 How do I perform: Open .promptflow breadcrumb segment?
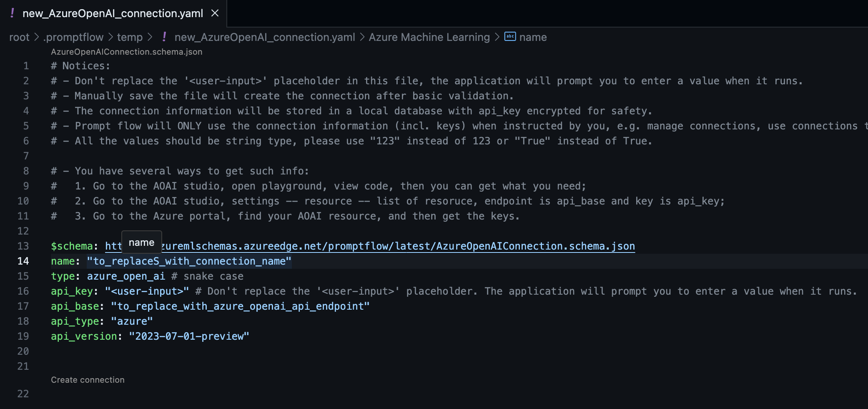73,37
